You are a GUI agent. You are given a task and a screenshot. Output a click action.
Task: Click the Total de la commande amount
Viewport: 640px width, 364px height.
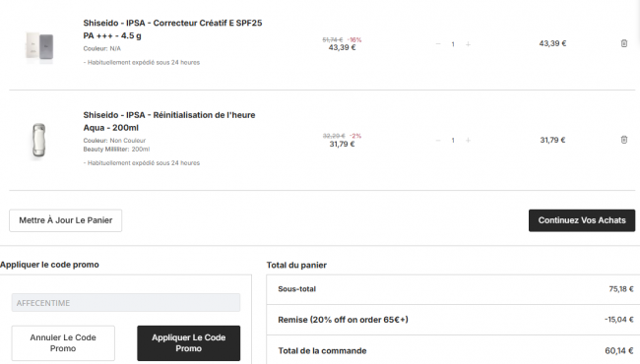pos(619,351)
